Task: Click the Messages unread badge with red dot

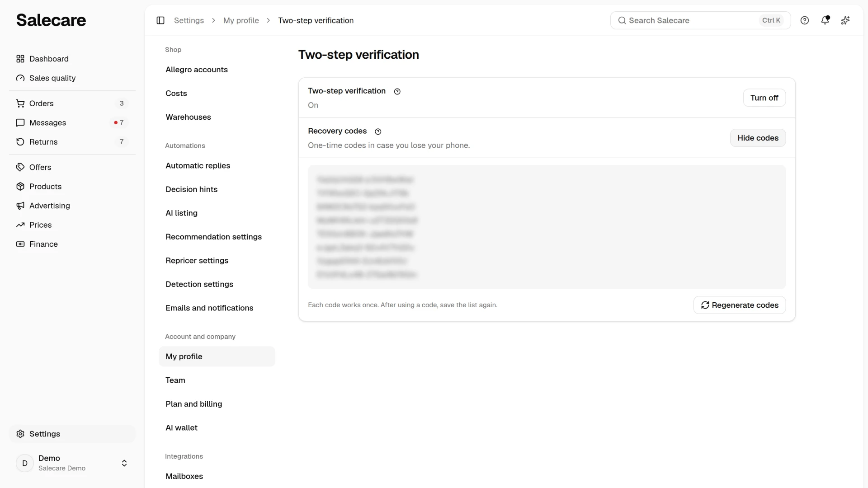Action: pyautogui.click(x=119, y=123)
